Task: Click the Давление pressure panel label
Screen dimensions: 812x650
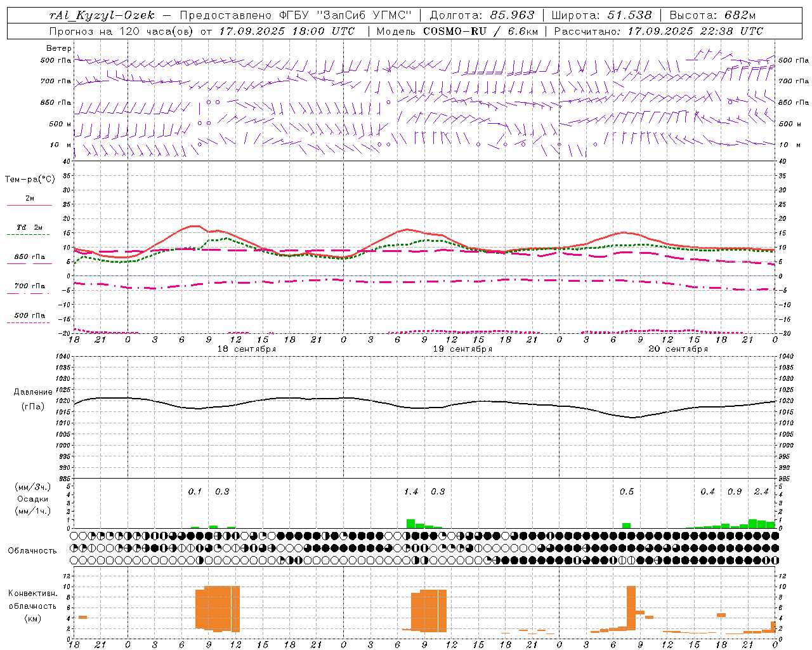Action: (x=33, y=392)
